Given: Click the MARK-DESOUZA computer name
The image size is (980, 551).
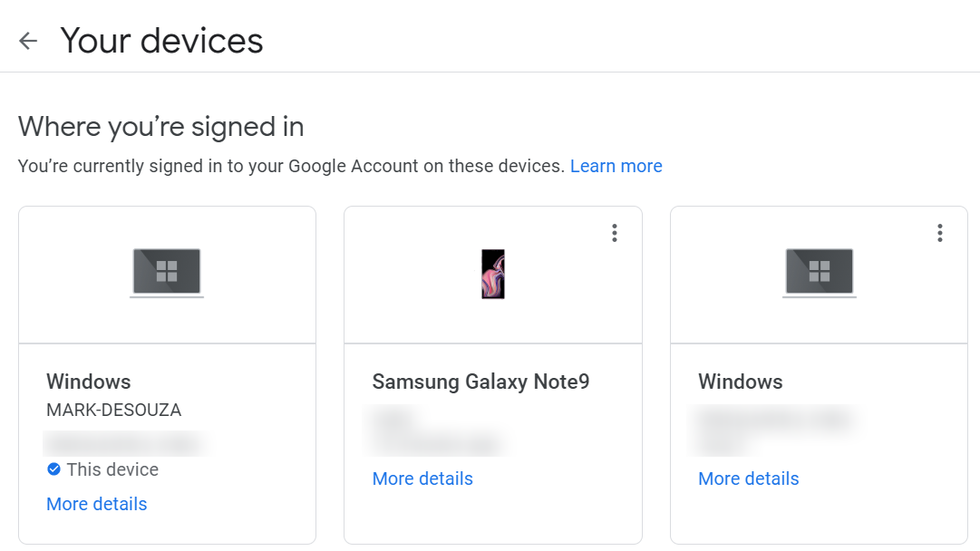Looking at the screenshot, I should pos(113,411).
